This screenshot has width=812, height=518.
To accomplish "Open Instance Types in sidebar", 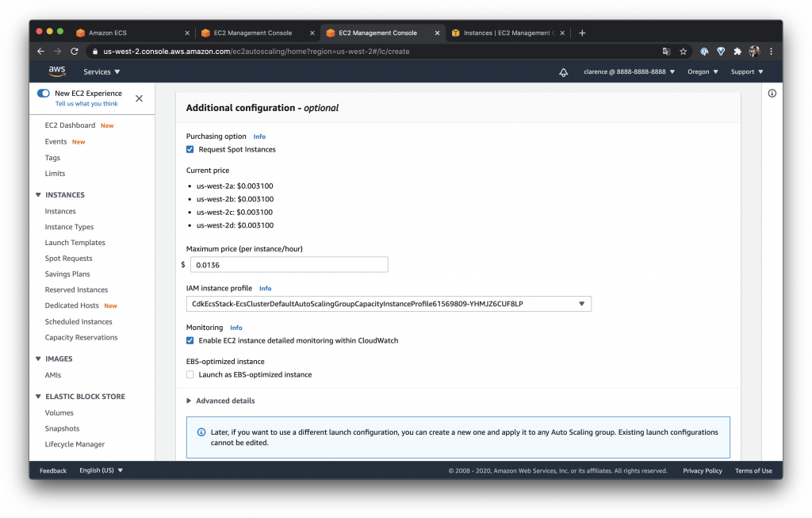I will pyautogui.click(x=69, y=227).
